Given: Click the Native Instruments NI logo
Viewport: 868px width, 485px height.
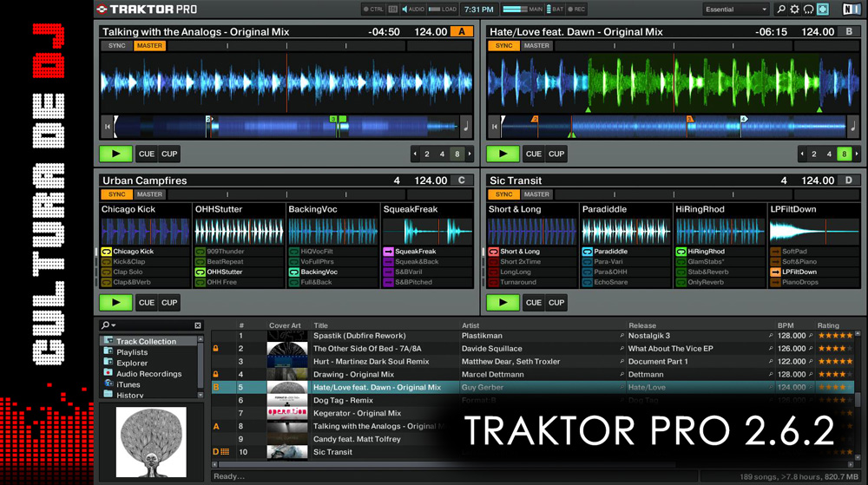Looking at the screenshot, I should 851,10.
